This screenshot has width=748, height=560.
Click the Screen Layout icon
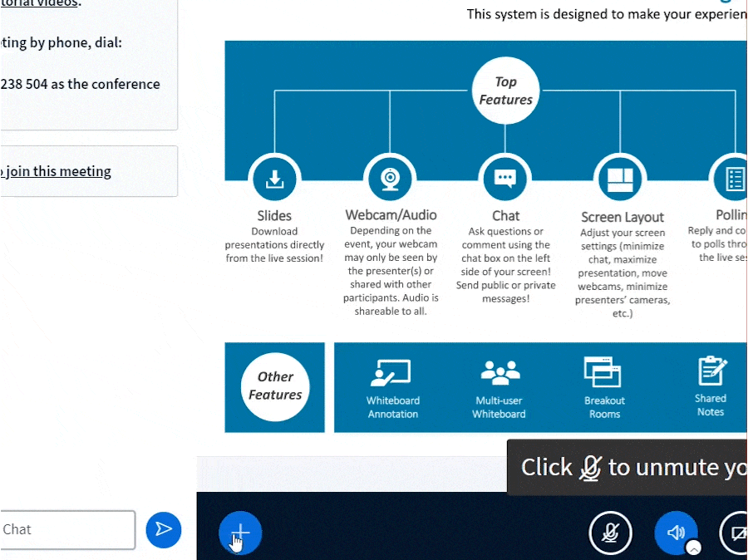tap(621, 179)
